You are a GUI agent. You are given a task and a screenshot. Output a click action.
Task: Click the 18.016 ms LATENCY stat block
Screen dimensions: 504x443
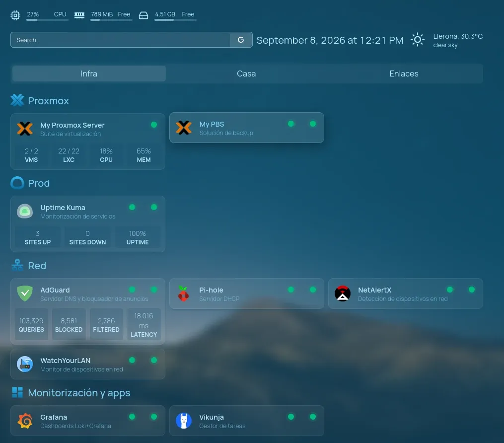144,325
